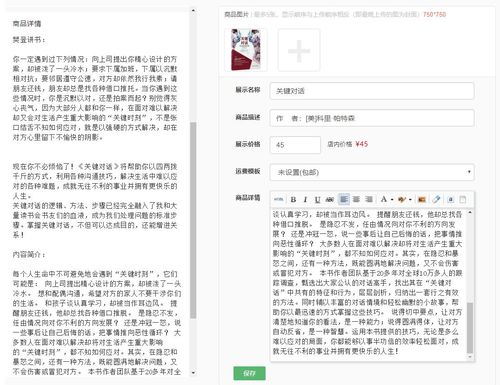Click the display price field showing 45
The width and height of the screenshot is (500, 385).
(295, 145)
